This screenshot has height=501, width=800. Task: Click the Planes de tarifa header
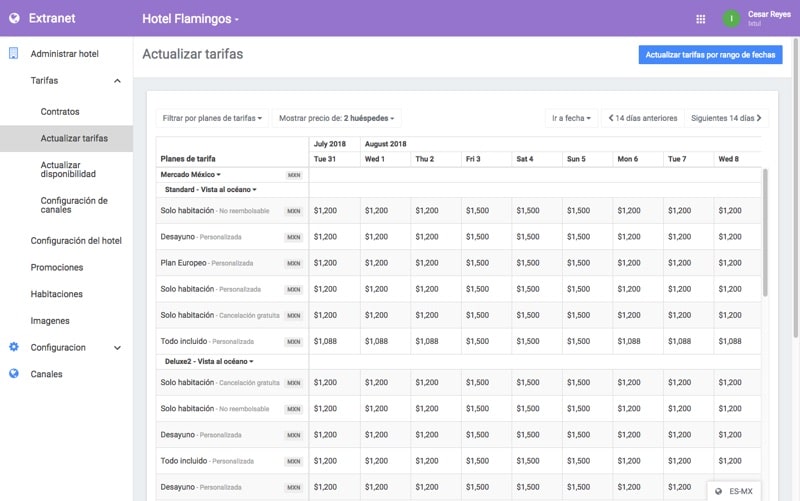[188, 159]
